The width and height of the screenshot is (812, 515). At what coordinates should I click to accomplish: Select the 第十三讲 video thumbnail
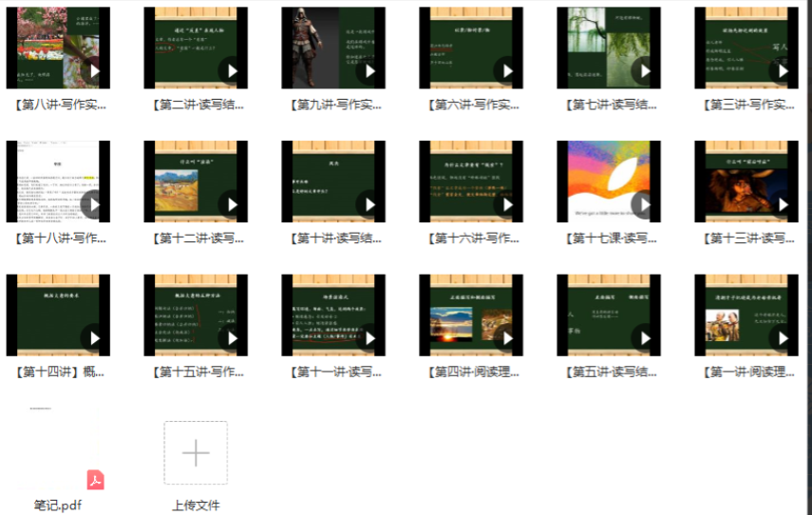[x=746, y=181]
